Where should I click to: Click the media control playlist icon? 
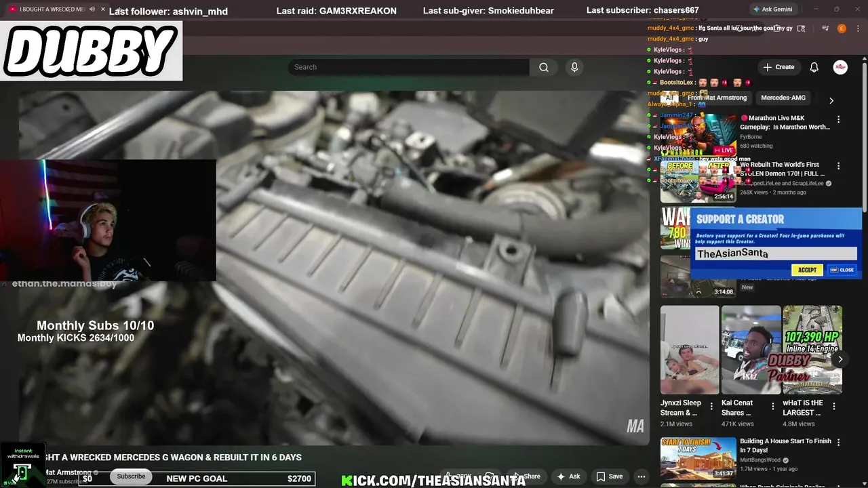825,28
